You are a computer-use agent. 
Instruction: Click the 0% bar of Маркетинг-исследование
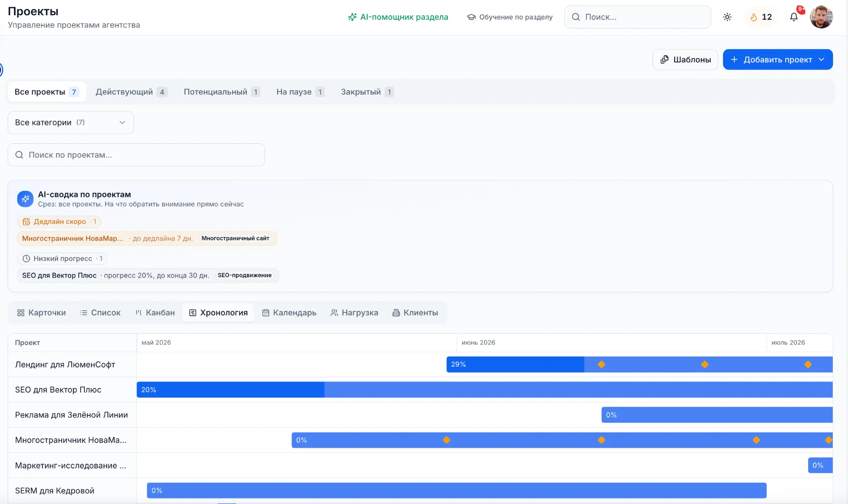tap(820, 465)
